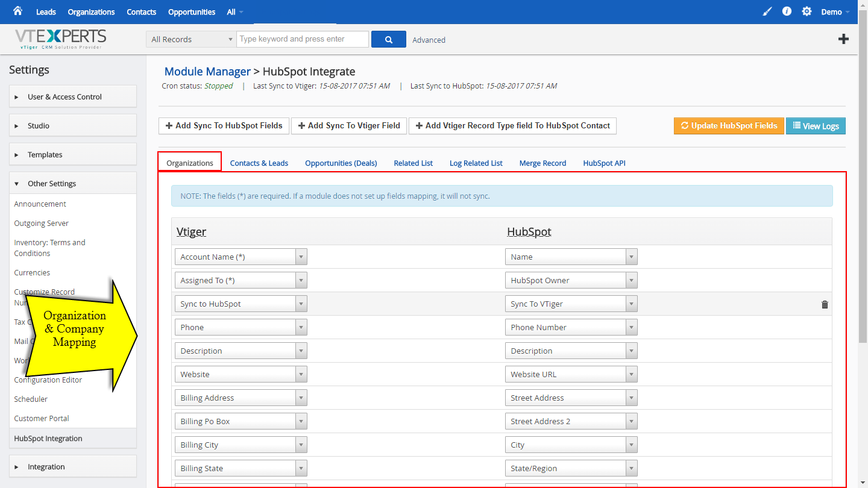Open Customer Portal settings
Viewport: 868px width, 488px height.
[x=42, y=419]
